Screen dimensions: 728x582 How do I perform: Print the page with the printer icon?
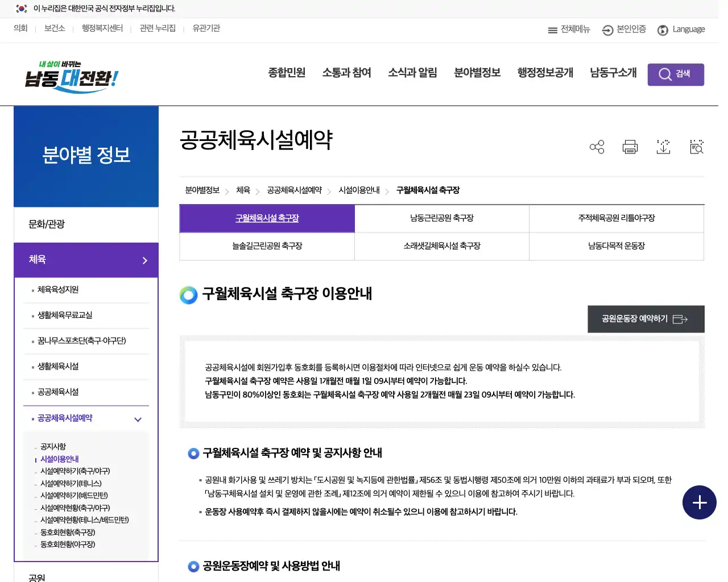point(630,147)
